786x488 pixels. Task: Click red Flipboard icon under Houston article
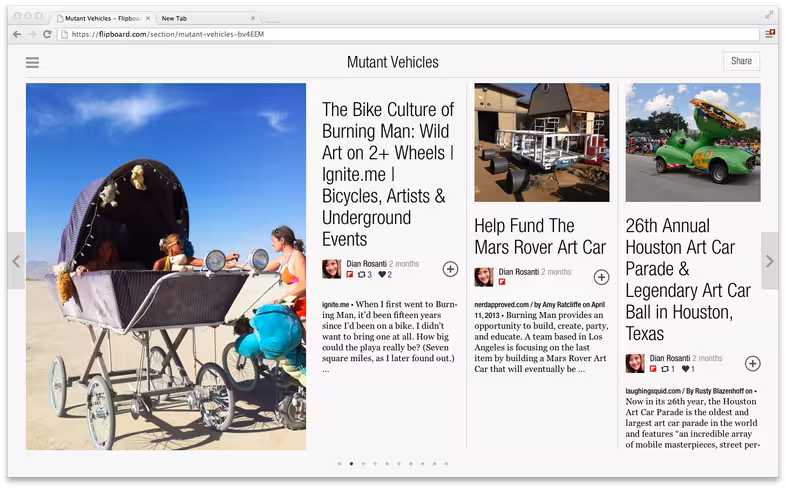coord(653,369)
